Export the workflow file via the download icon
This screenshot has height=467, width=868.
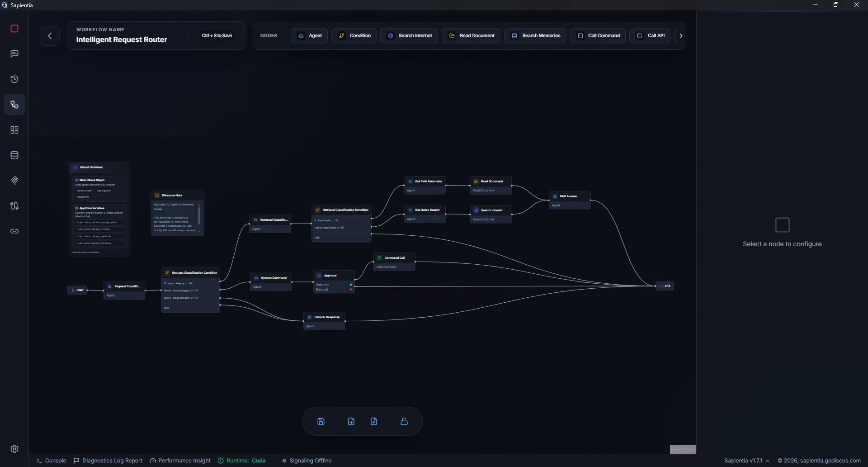351,421
